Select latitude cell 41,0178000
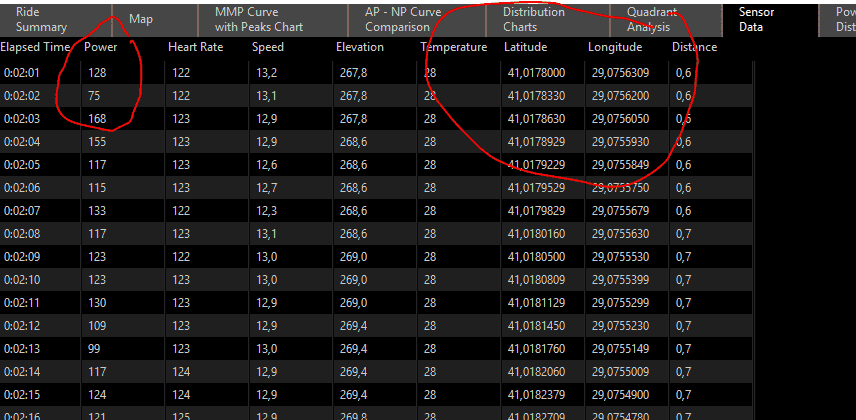This screenshot has height=420, width=856. pyautogui.click(x=536, y=72)
